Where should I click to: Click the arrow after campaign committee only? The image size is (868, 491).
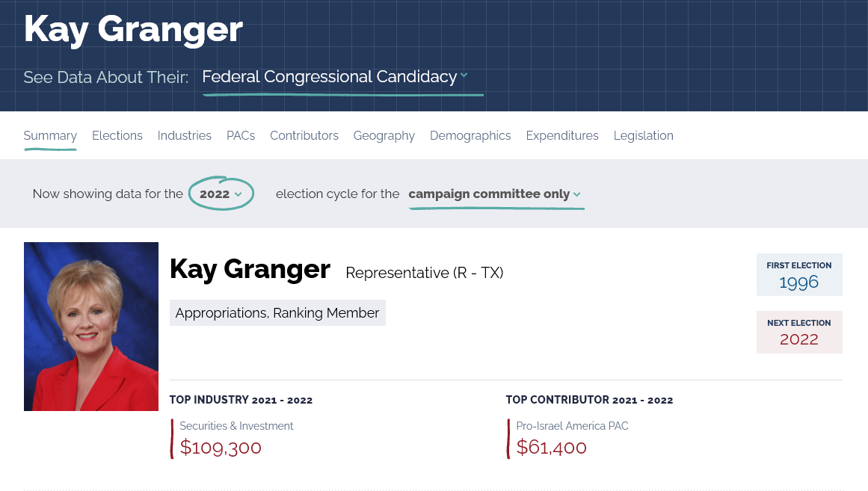pyautogui.click(x=577, y=194)
